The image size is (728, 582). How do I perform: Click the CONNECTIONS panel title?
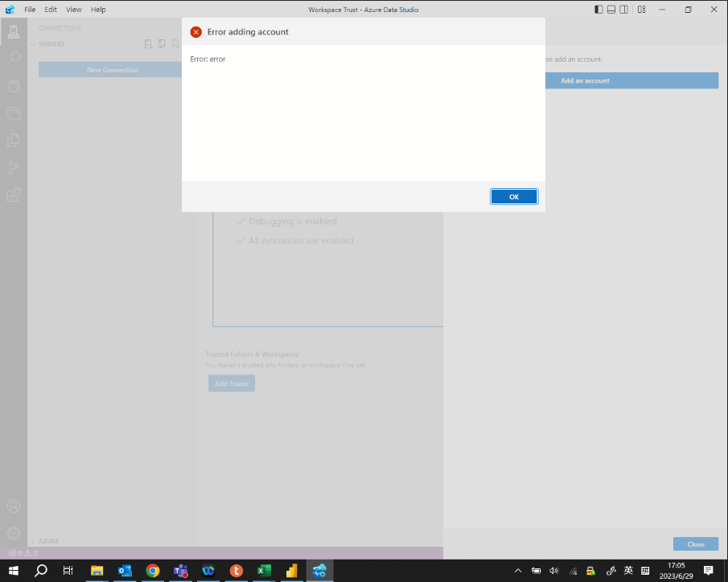pyautogui.click(x=60, y=28)
